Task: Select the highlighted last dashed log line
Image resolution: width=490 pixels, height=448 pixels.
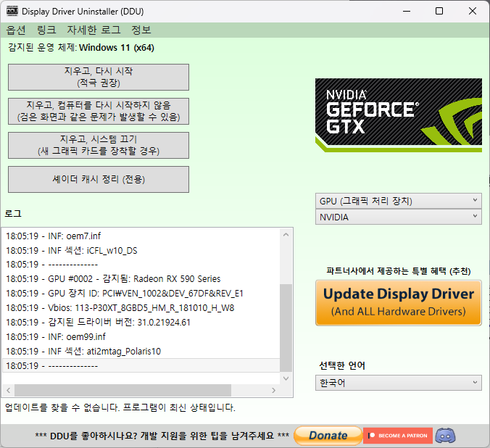Action: [141, 365]
